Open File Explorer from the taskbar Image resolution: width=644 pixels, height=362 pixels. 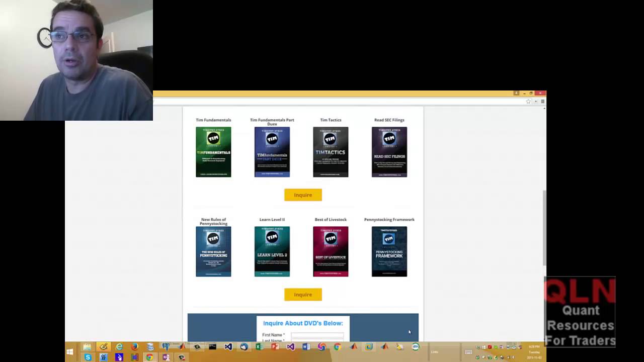87,347
